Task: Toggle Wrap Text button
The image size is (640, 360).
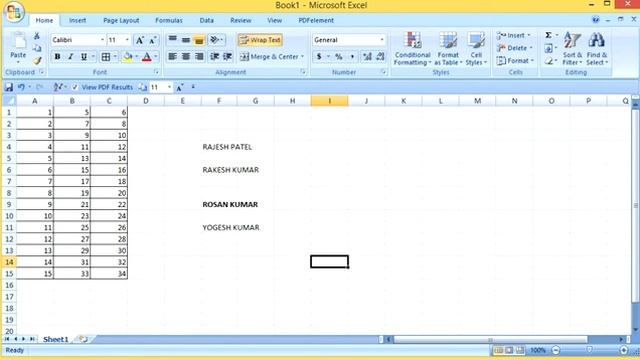Action: coord(260,40)
